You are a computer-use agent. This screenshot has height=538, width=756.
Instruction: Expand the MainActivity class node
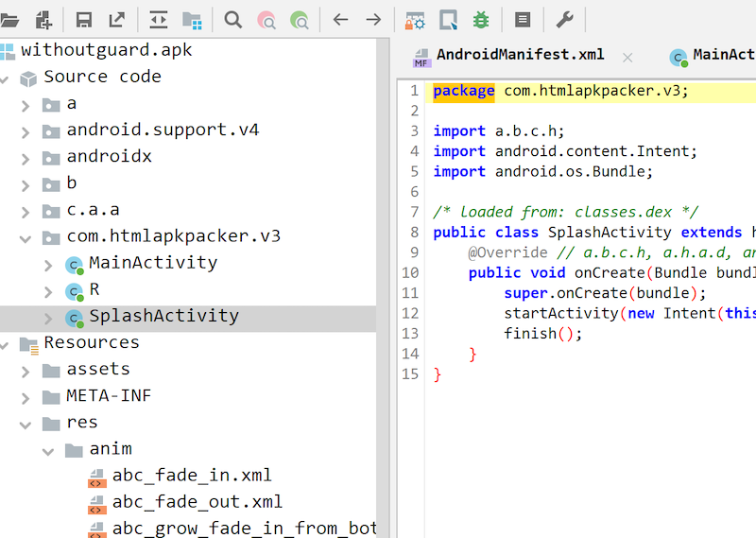pos(48,264)
